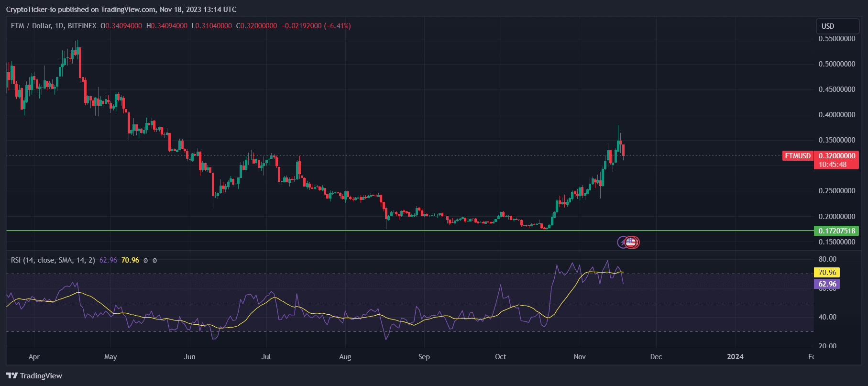Open the USD currency selector
868x386 pixels.
point(836,26)
